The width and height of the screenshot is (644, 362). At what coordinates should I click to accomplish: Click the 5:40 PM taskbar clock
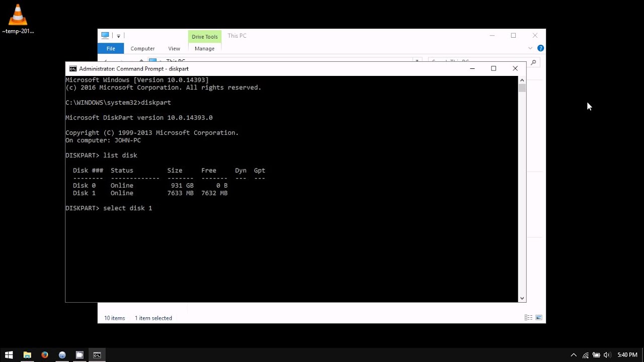[627, 355]
